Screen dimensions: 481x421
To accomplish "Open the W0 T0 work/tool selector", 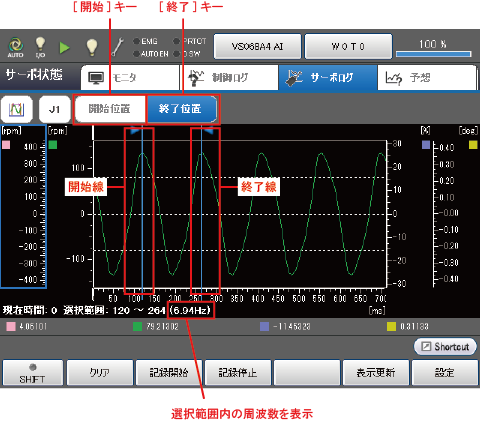I will point(348,46).
